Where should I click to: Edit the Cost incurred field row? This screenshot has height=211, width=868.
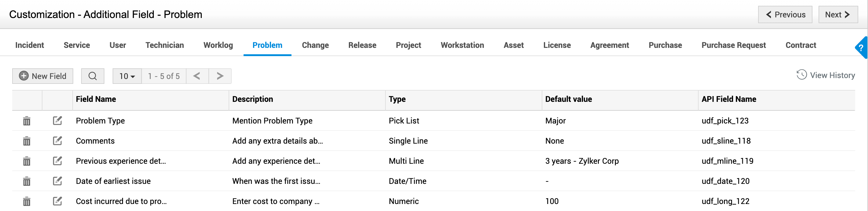coord(57,201)
